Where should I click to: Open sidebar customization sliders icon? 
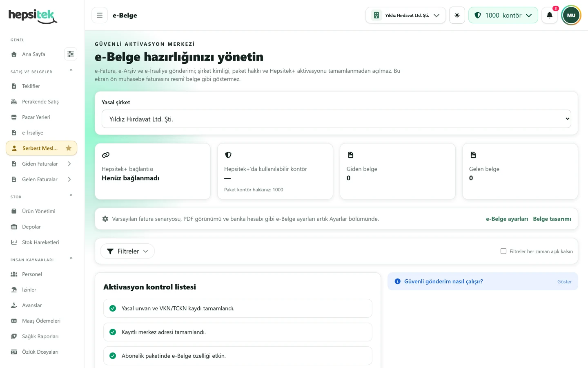(71, 54)
